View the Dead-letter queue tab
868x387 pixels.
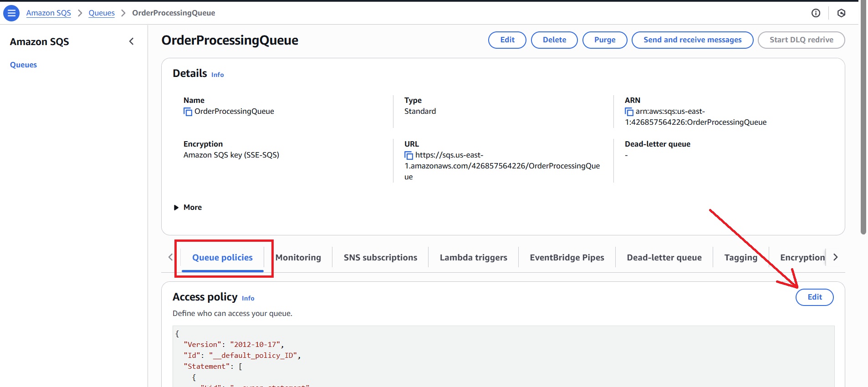(664, 257)
